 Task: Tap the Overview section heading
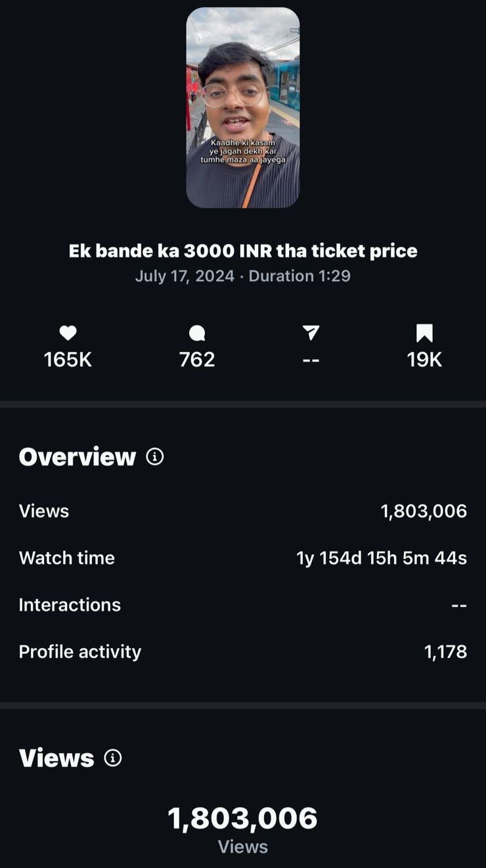click(x=77, y=456)
